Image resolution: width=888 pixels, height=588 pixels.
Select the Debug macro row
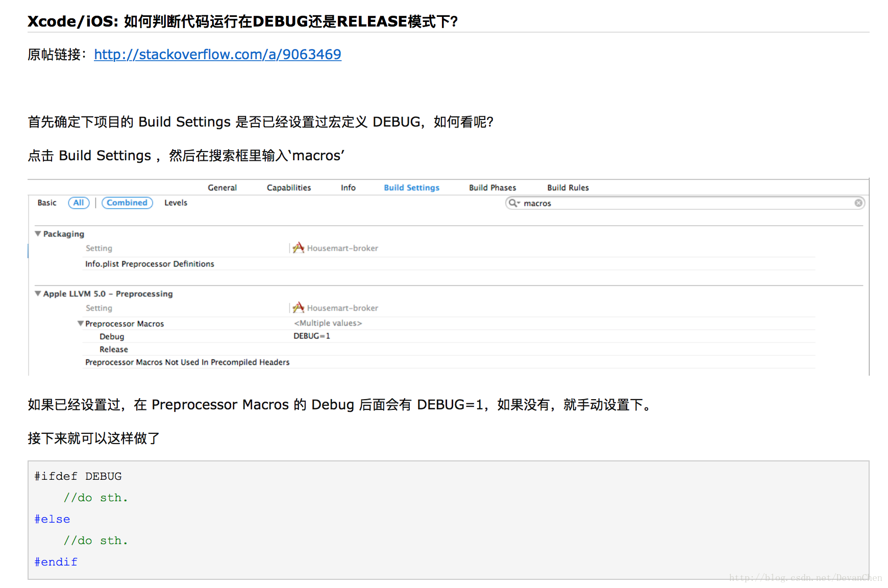(449, 336)
